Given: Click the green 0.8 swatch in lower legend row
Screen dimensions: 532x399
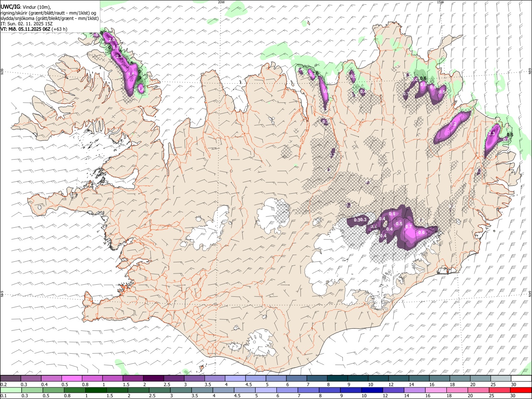Looking at the screenshot, I should pos(74,390).
